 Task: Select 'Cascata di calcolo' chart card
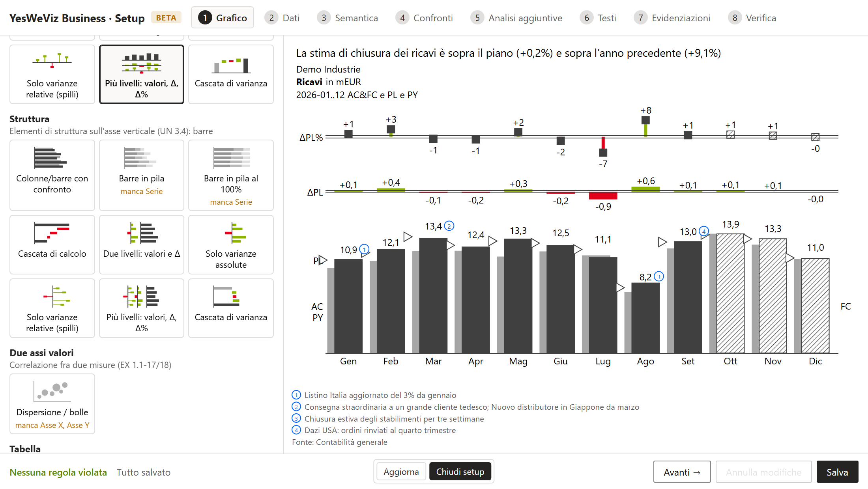tap(52, 244)
